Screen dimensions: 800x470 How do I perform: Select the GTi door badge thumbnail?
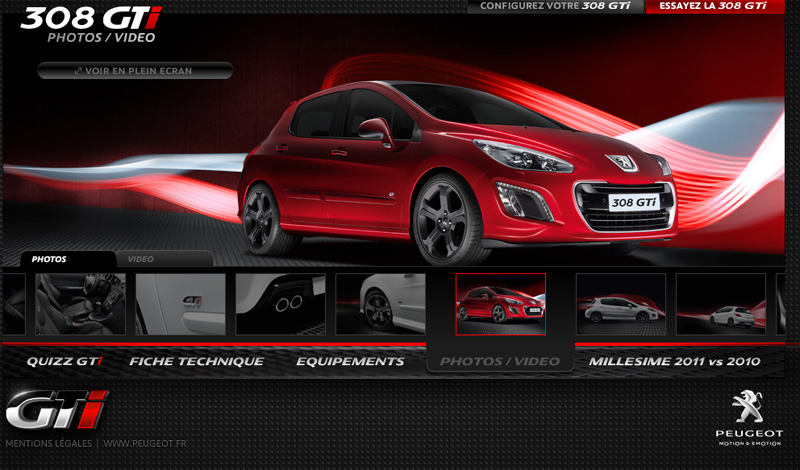coord(180,303)
